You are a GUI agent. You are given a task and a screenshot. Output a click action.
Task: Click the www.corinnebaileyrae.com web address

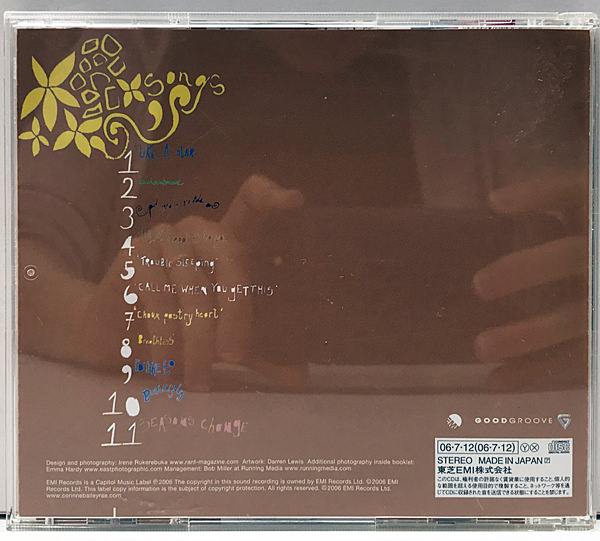pyautogui.click(x=83, y=495)
